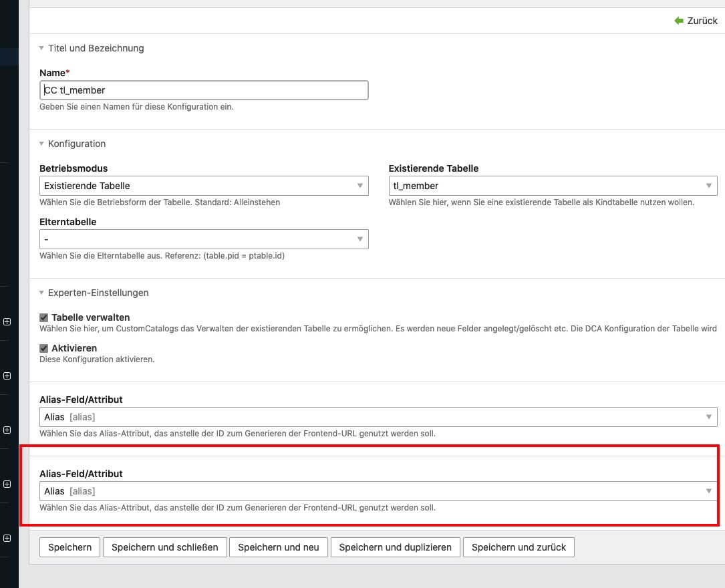This screenshot has height=588, width=725.
Task: Expand the bottommost plus icon in left sidebar
Action: click(x=7, y=538)
